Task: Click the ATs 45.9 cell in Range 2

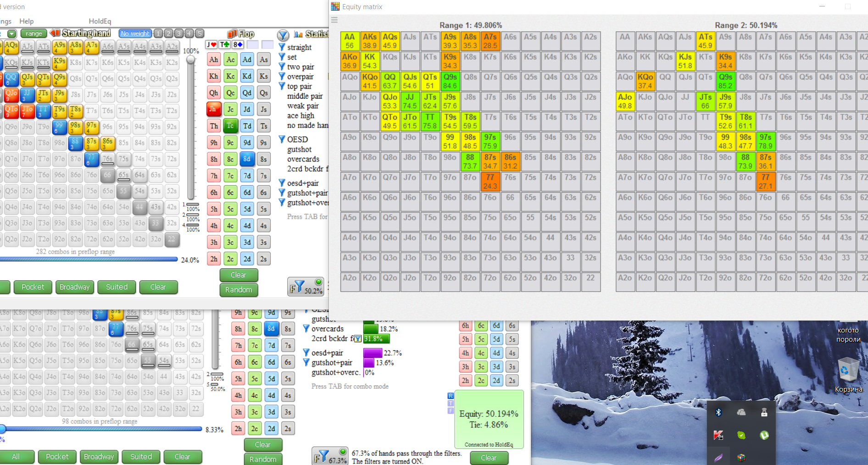Action: tap(705, 41)
